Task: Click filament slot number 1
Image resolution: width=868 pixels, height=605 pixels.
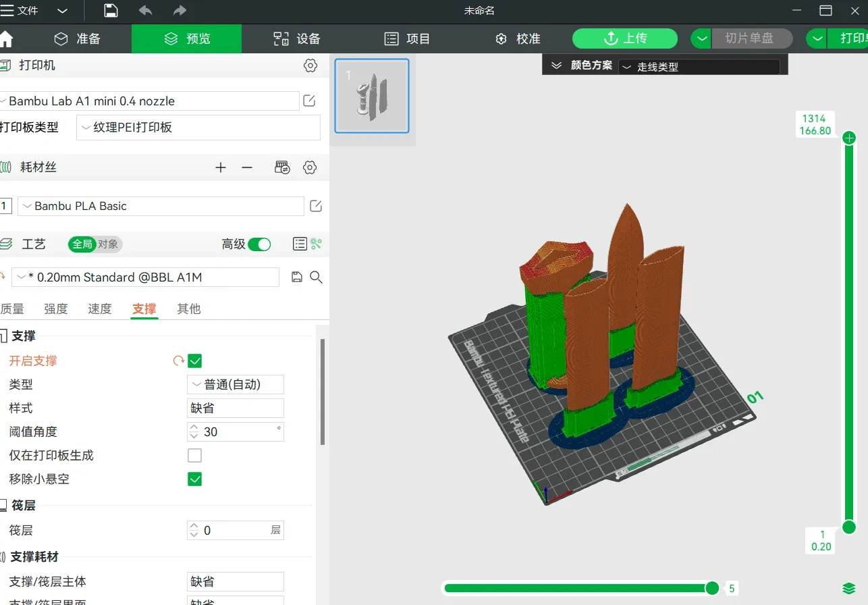Action: (x=5, y=206)
